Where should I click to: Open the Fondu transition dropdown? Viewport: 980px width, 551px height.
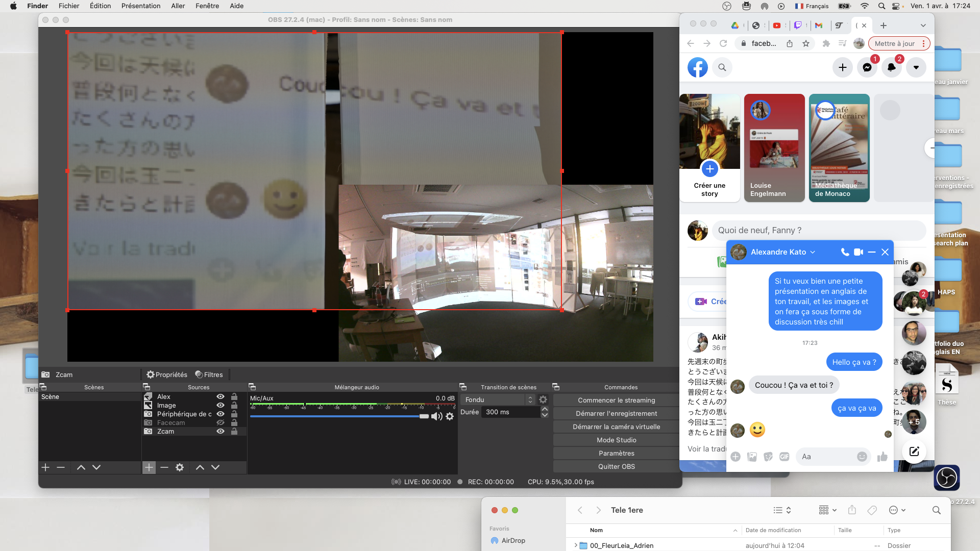pos(498,399)
